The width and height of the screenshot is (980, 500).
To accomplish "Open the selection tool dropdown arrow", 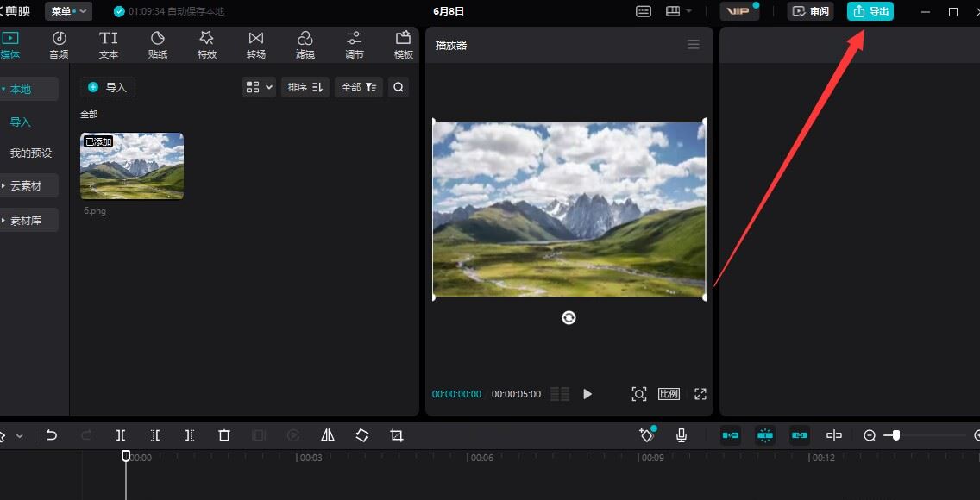I will click(19, 436).
